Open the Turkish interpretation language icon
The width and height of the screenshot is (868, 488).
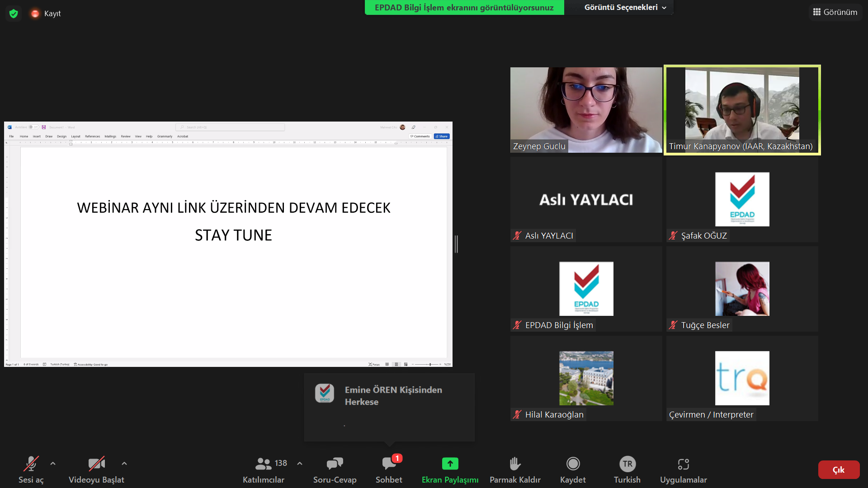627,464
